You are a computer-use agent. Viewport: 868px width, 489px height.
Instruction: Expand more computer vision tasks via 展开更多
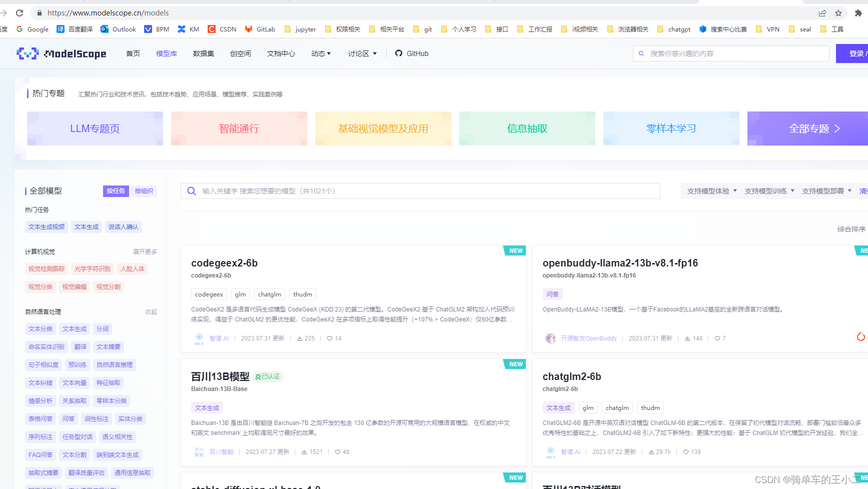[x=145, y=251]
